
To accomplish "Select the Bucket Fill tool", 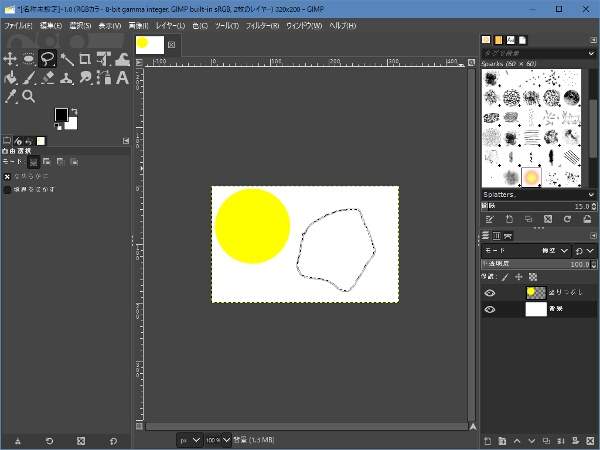I will click(x=10, y=78).
